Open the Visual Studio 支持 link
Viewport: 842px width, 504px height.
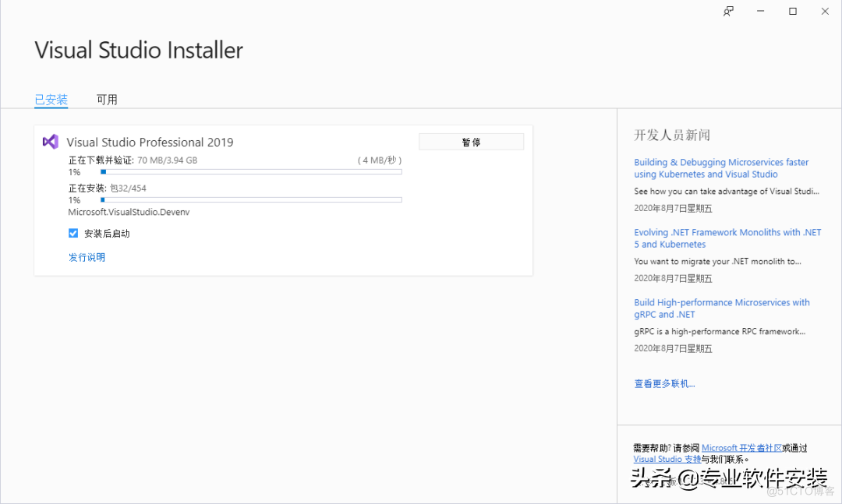coord(667,459)
